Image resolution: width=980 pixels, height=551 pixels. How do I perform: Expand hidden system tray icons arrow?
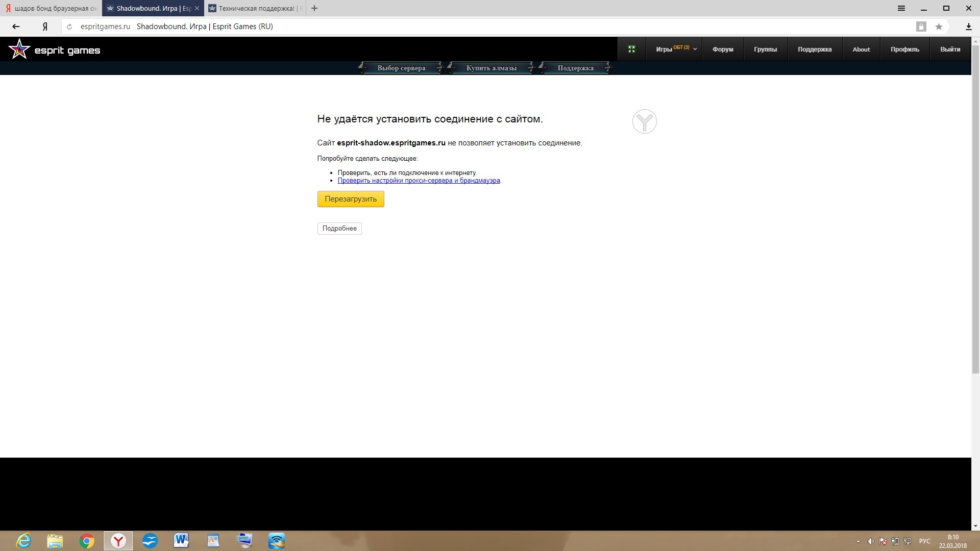click(x=858, y=541)
